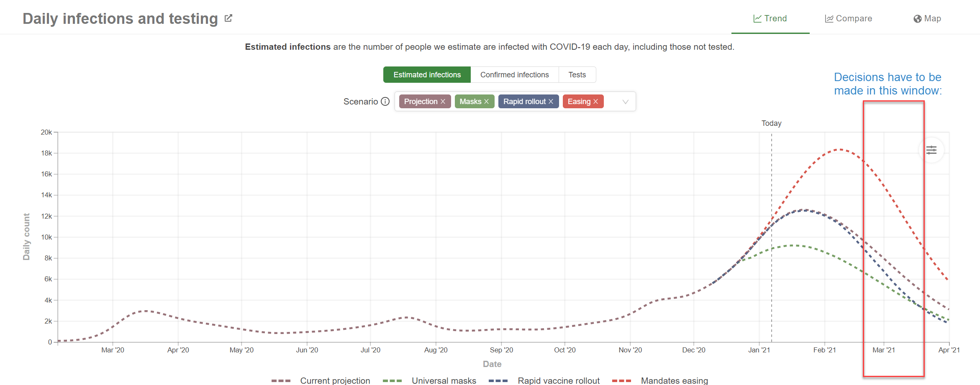980x385 pixels.
Task: Open the chart settings sliders icon
Action: coord(931,150)
